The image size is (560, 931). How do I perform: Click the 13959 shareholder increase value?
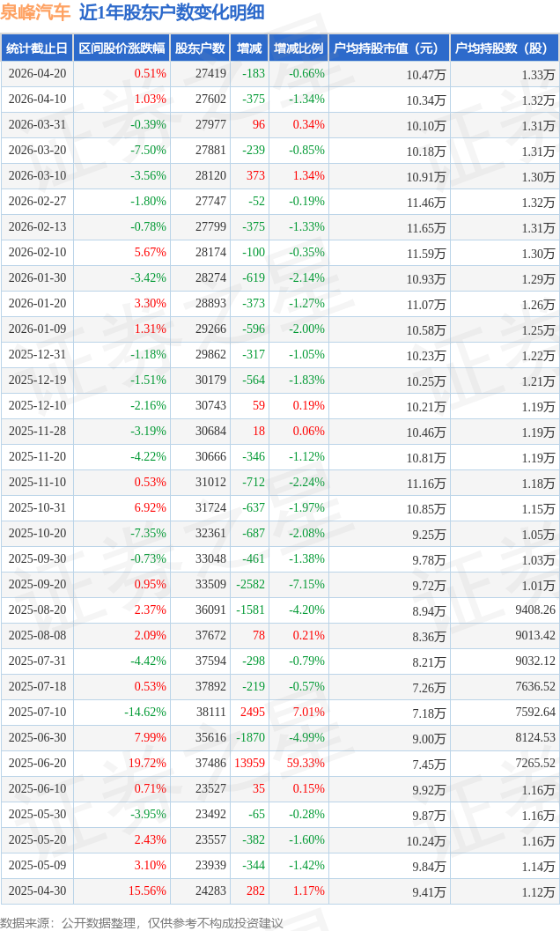tap(249, 764)
